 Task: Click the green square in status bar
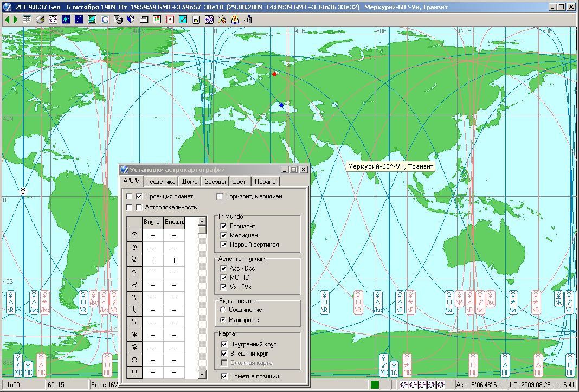click(375, 385)
